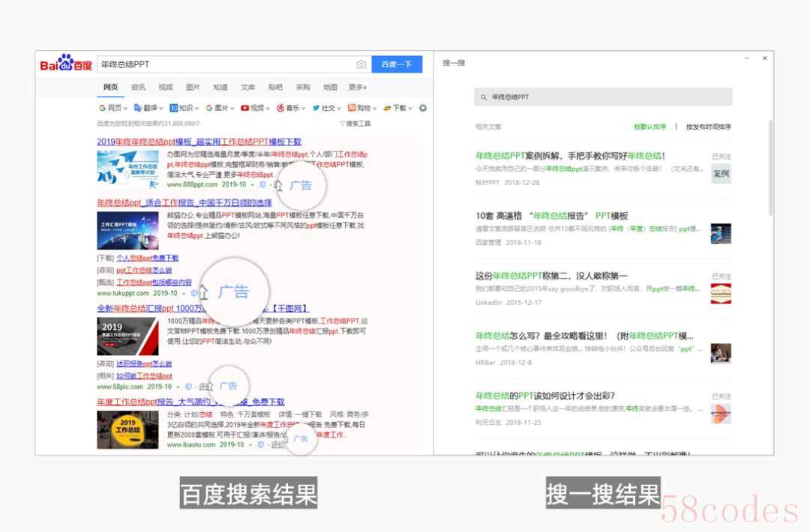Open article '这份年终总结PPT称第二，没人敢称第一'
810x532 pixels.
coord(551,276)
